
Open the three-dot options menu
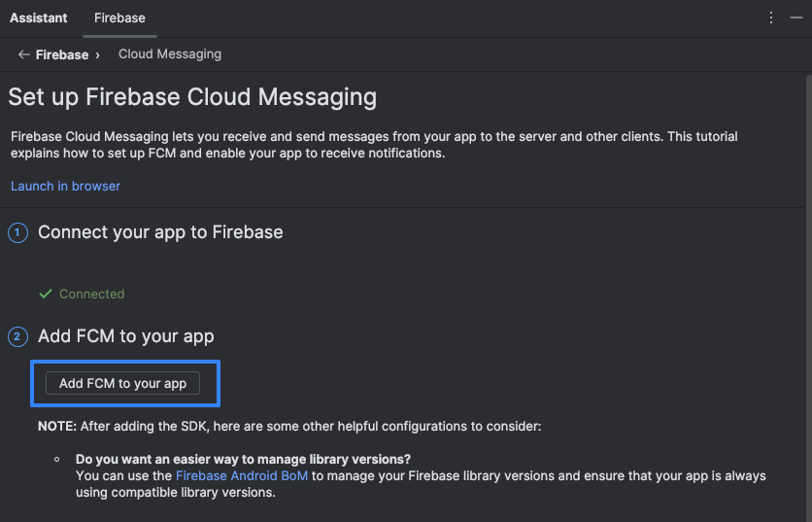pyautogui.click(x=771, y=17)
